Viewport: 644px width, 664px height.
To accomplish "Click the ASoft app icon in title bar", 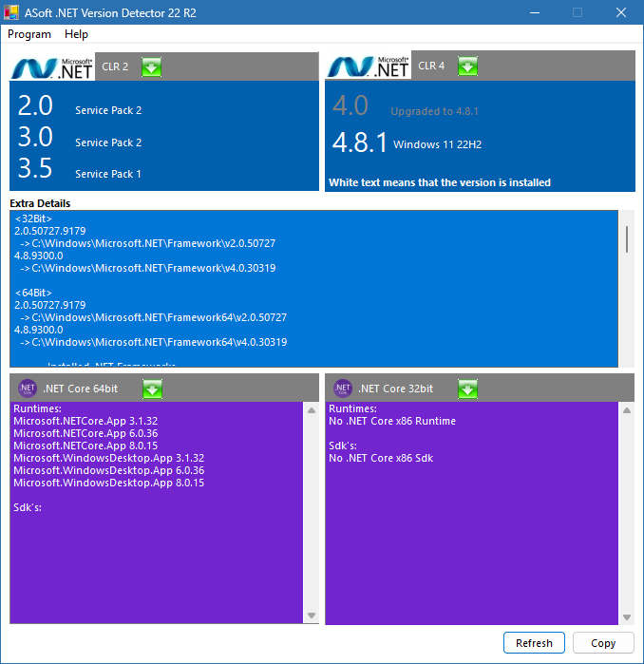I will coord(11,12).
